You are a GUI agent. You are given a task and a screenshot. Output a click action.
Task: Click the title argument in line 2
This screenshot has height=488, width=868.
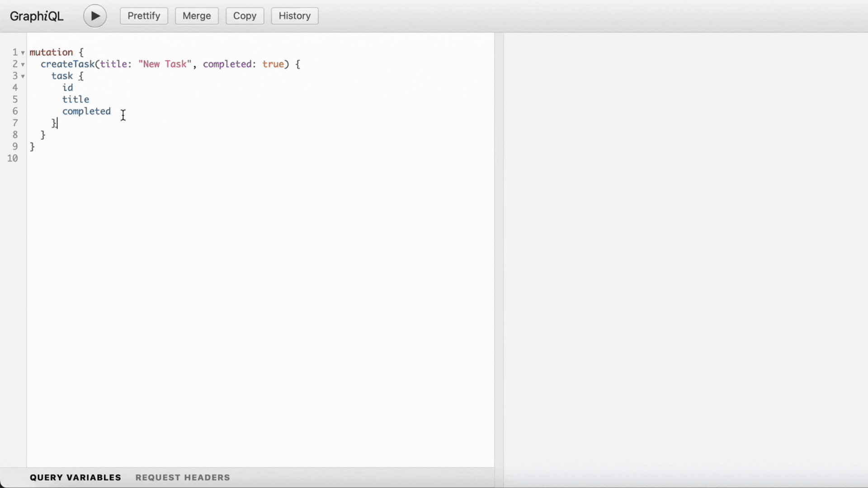(113, 64)
